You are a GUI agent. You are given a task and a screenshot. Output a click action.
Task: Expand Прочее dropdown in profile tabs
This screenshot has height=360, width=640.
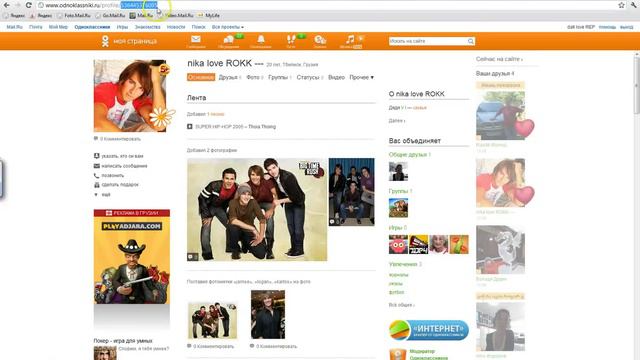(x=362, y=77)
